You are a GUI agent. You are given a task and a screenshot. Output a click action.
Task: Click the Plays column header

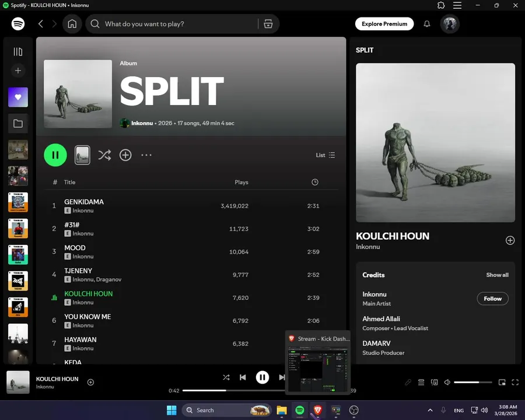(x=242, y=182)
